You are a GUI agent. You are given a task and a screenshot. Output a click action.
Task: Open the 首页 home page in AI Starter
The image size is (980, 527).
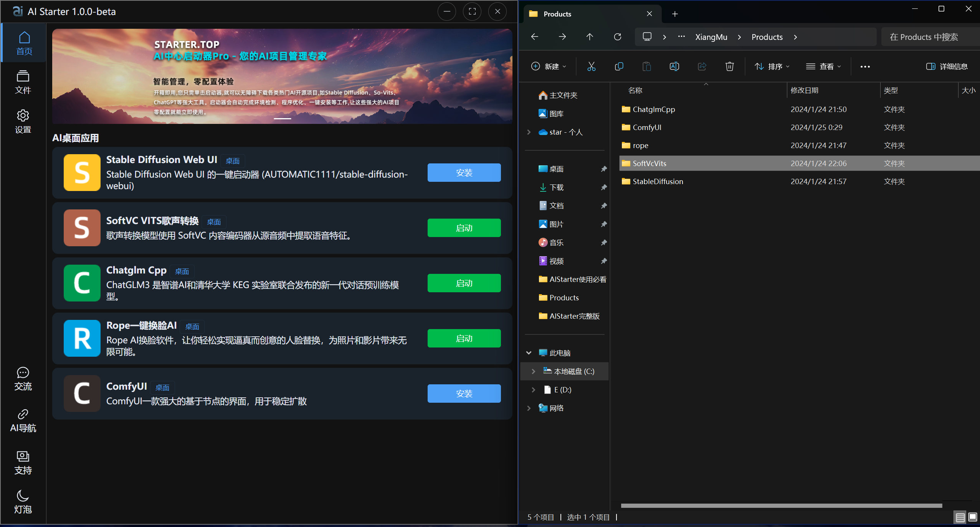pos(24,43)
